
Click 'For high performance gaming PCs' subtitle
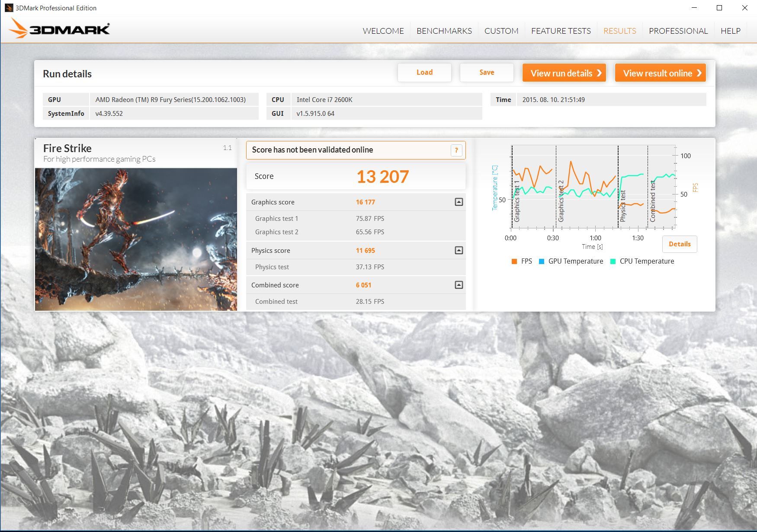pyautogui.click(x=99, y=159)
